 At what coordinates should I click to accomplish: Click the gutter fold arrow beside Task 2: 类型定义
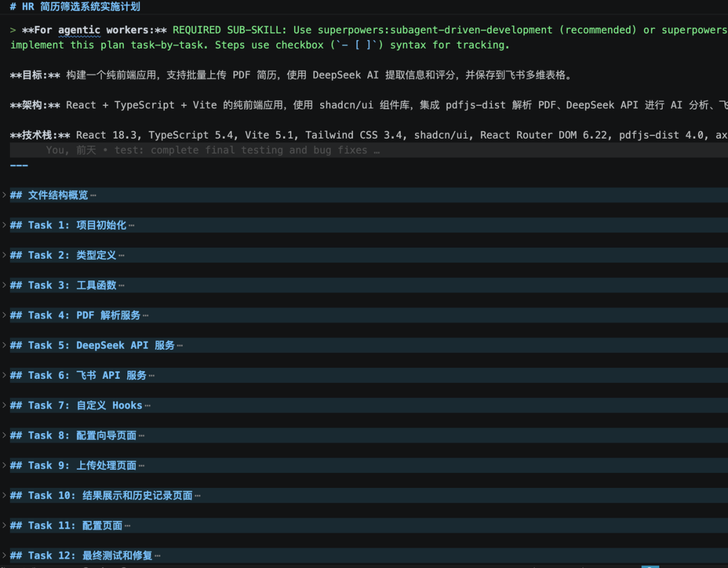(x=4, y=255)
